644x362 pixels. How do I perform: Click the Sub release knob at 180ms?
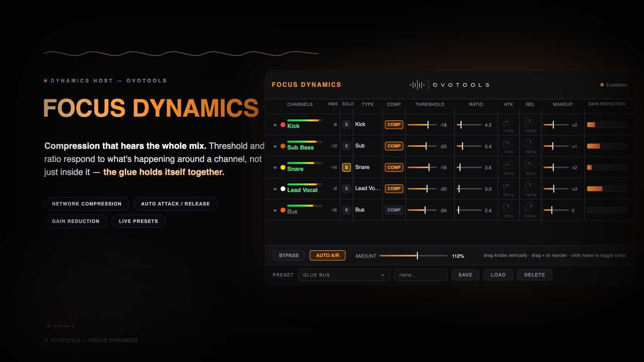point(530,144)
